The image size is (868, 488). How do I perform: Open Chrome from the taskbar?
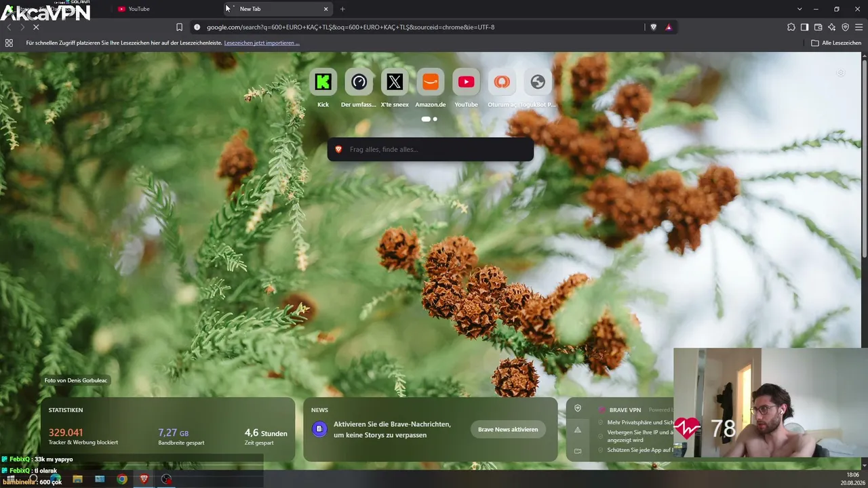[122, 479]
